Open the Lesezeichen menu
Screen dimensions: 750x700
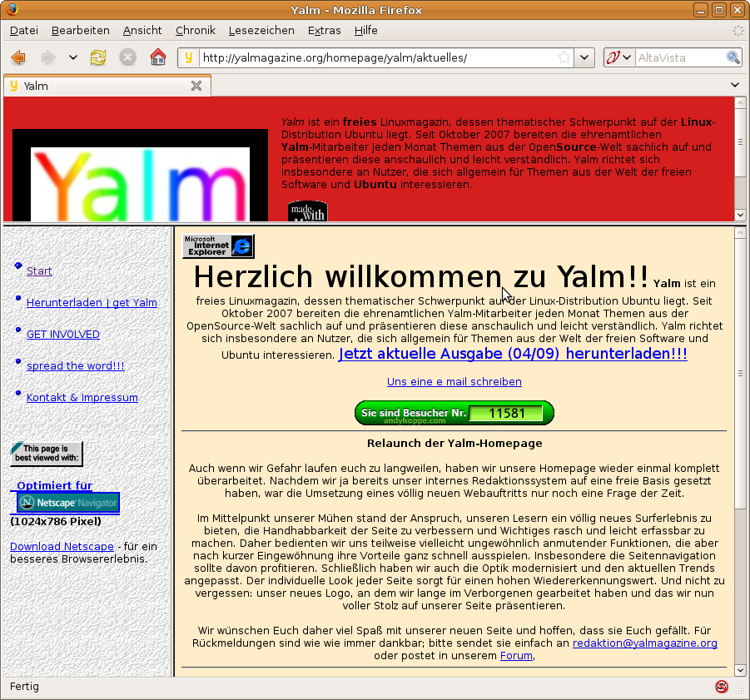tap(261, 31)
